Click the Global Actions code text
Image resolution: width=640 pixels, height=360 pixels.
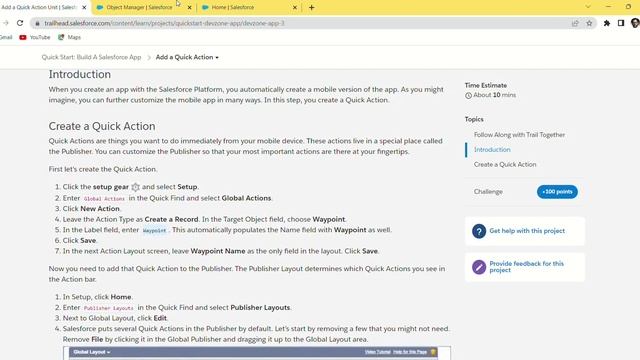point(104,198)
